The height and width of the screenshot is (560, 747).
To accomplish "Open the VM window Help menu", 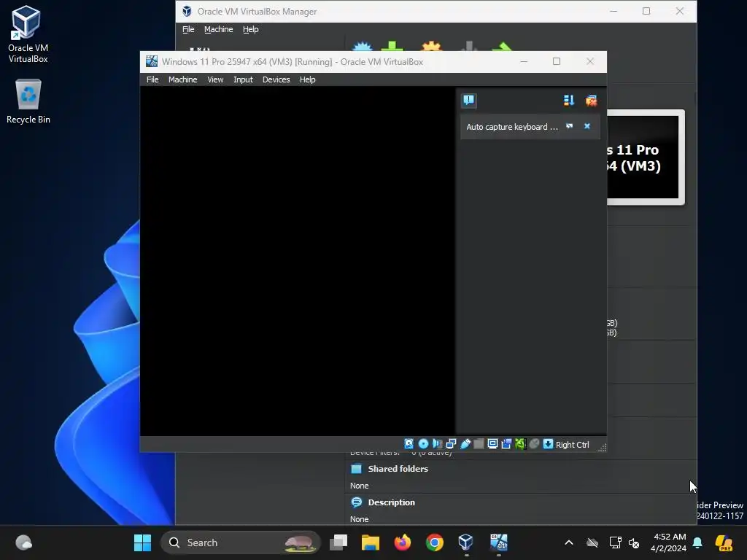I will tap(307, 79).
